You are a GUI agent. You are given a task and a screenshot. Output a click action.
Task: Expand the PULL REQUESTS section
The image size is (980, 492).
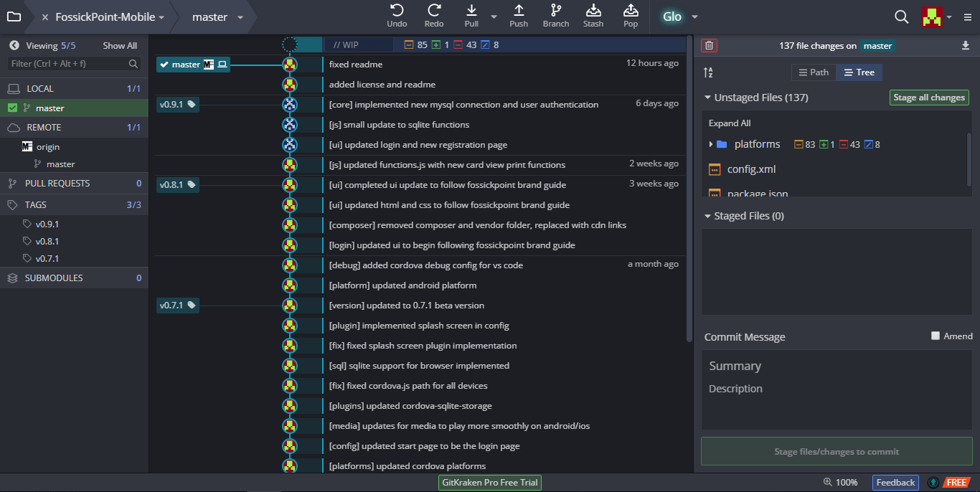click(x=75, y=183)
